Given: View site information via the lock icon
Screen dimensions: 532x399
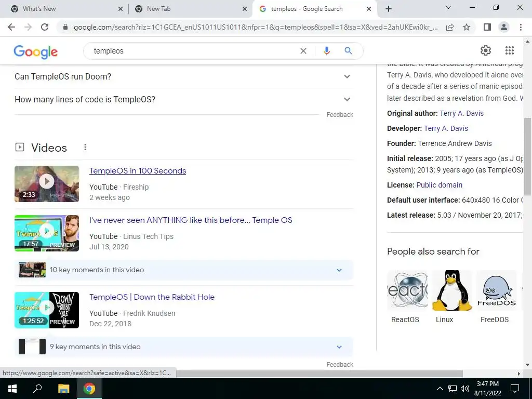Looking at the screenshot, I should coord(65,27).
